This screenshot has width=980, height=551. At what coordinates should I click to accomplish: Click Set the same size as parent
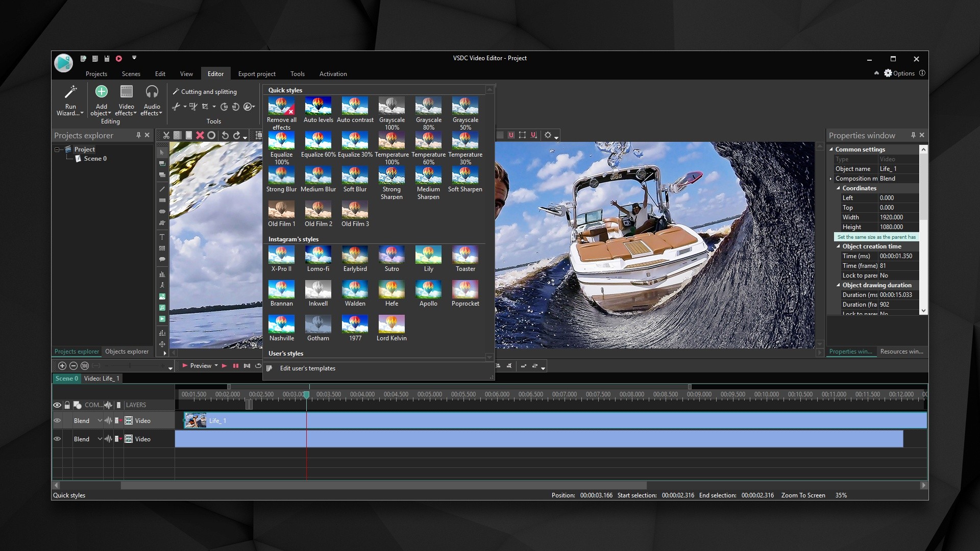pos(876,237)
